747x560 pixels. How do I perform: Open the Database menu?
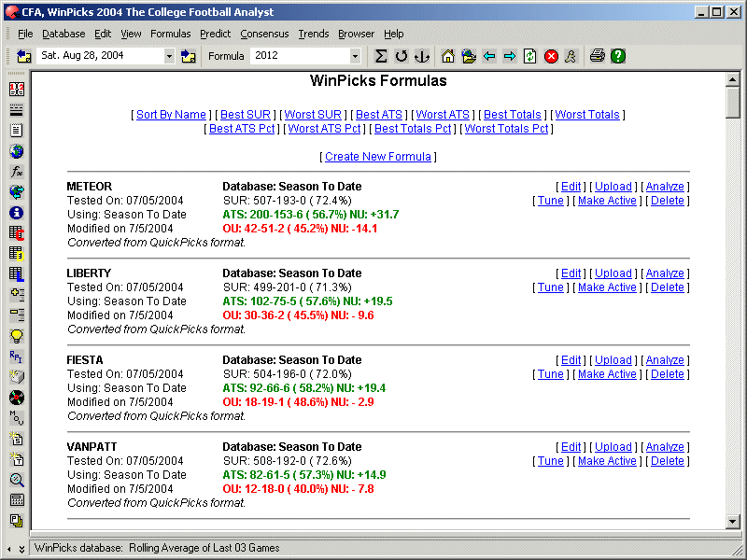63,34
